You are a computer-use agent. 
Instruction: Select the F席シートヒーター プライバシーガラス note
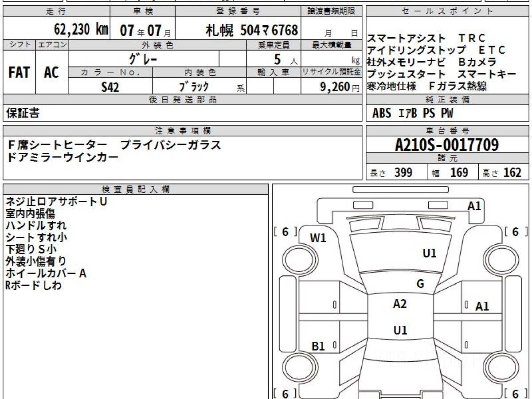pos(114,145)
